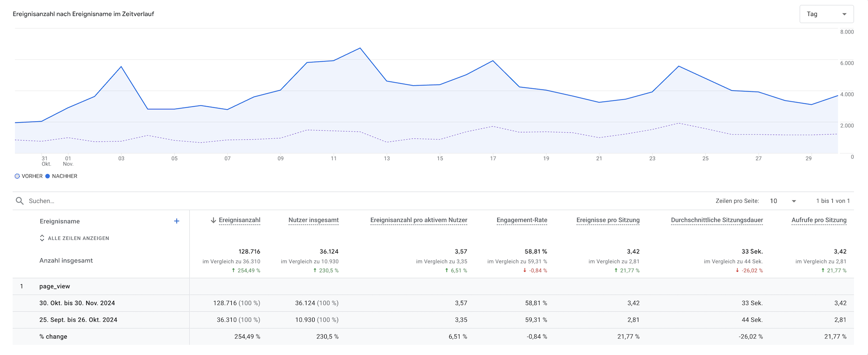Open the Tag granularity dropdown
The image size is (868, 355).
pos(826,14)
